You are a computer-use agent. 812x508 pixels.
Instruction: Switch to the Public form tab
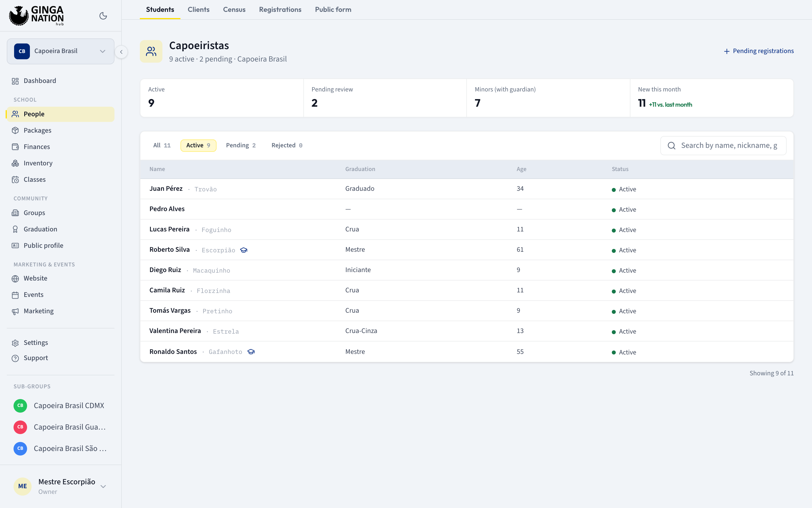pyautogui.click(x=333, y=9)
